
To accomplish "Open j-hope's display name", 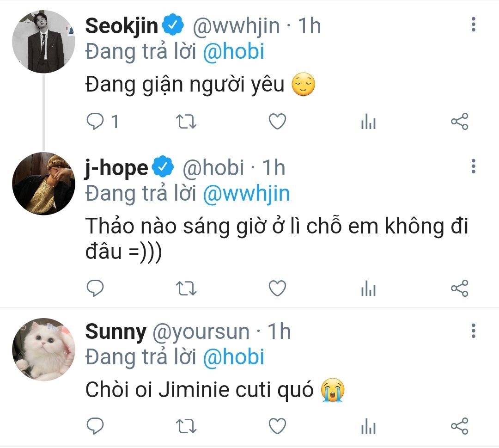I will pos(116,167).
